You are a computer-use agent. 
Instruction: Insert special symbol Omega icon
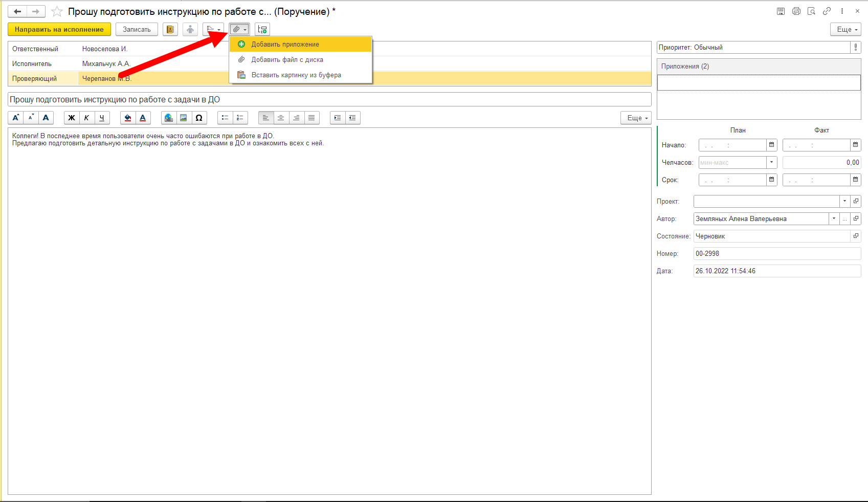199,118
